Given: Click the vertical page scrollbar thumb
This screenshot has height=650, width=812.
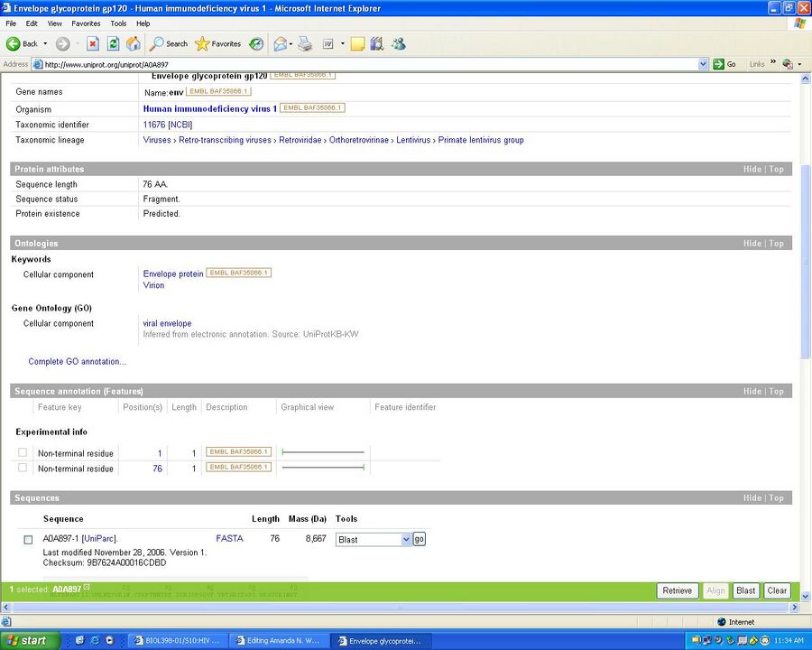Looking at the screenshot, I should click(x=805, y=262).
